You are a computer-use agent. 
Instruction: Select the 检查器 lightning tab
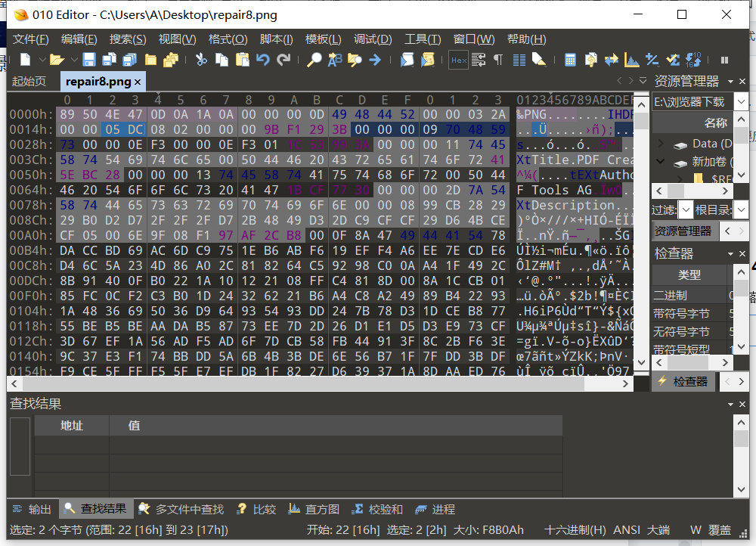coord(683,382)
